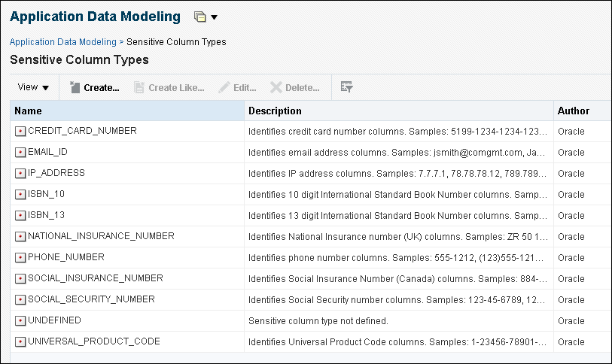Select the SOCIAL_SECURITY_NUMBER row
This screenshot has width=612, height=364.
pos(91,299)
